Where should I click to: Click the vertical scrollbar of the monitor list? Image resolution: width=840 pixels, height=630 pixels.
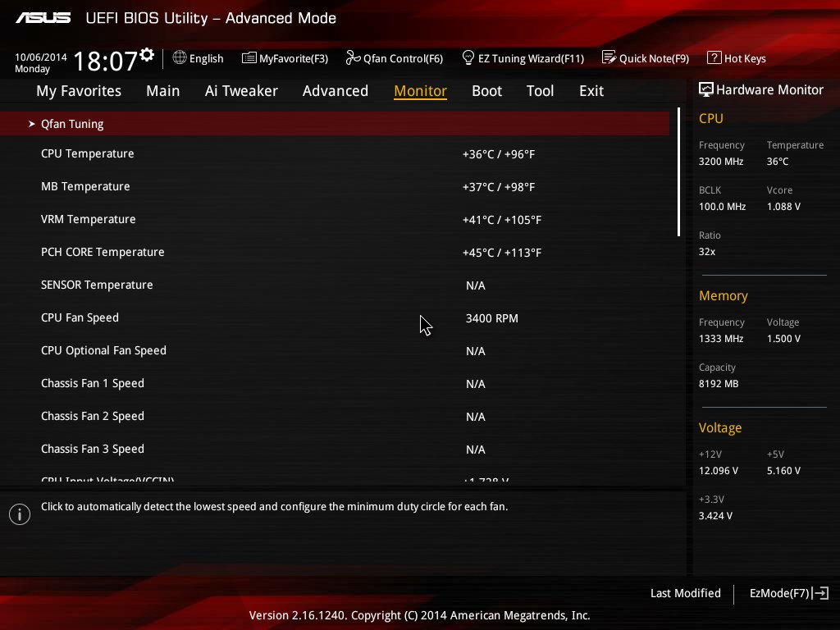pos(678,172)
